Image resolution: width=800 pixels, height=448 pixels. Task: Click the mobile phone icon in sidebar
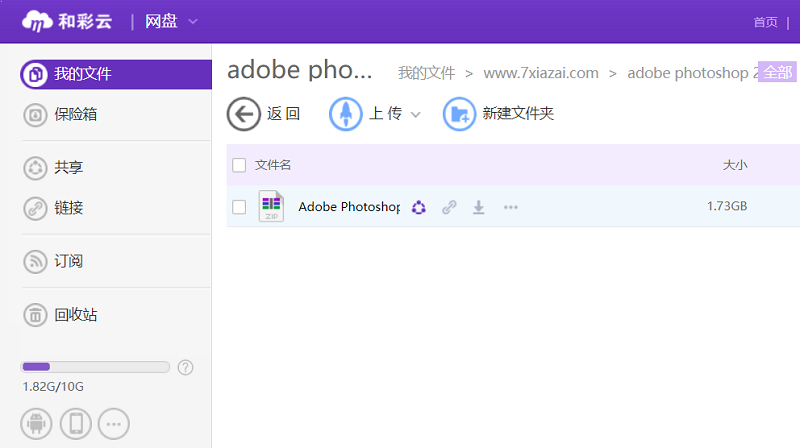click(75, 424)
